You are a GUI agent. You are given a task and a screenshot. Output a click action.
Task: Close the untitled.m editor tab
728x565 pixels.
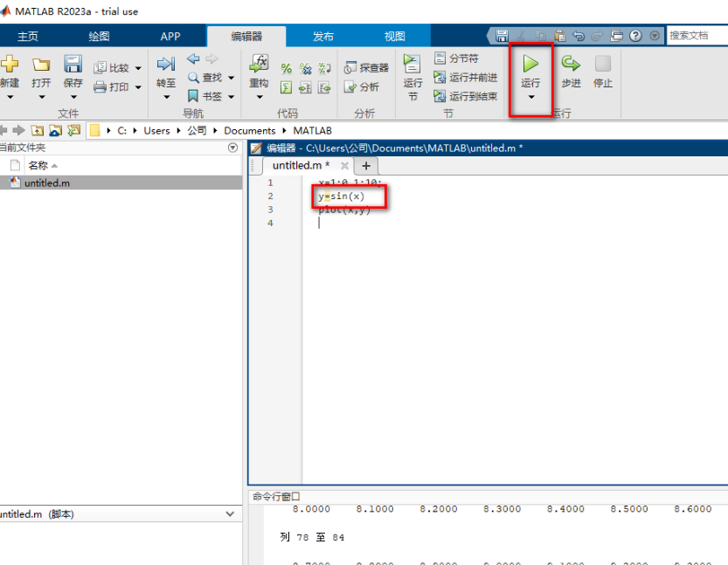click(x=344, y=166)
